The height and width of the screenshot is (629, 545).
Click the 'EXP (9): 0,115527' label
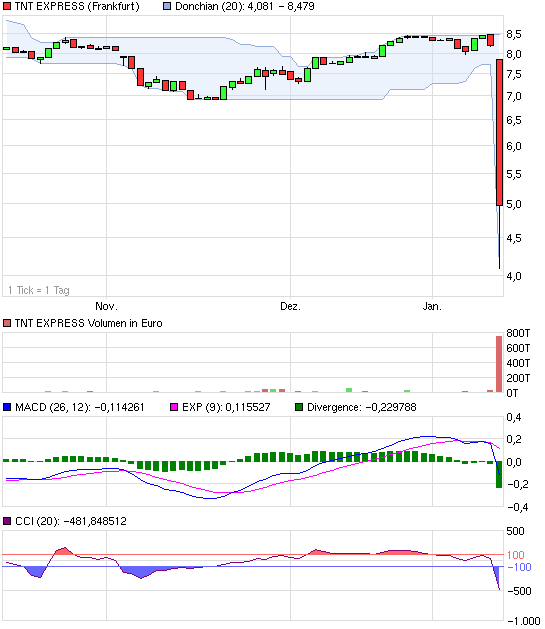click(226, 407)
